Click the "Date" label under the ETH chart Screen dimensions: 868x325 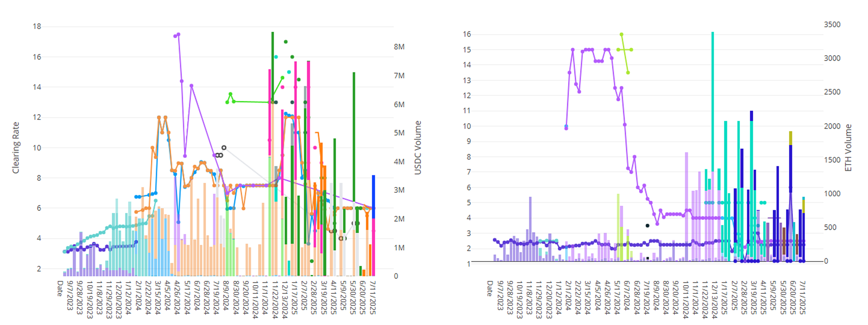coord(490,289)
